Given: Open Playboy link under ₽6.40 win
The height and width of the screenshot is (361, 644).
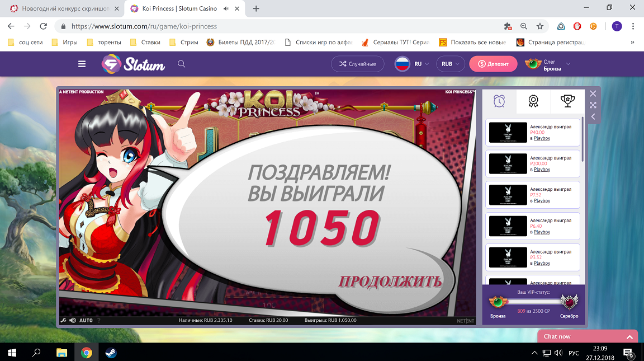Looking at the screenshot, I should 542,232.
